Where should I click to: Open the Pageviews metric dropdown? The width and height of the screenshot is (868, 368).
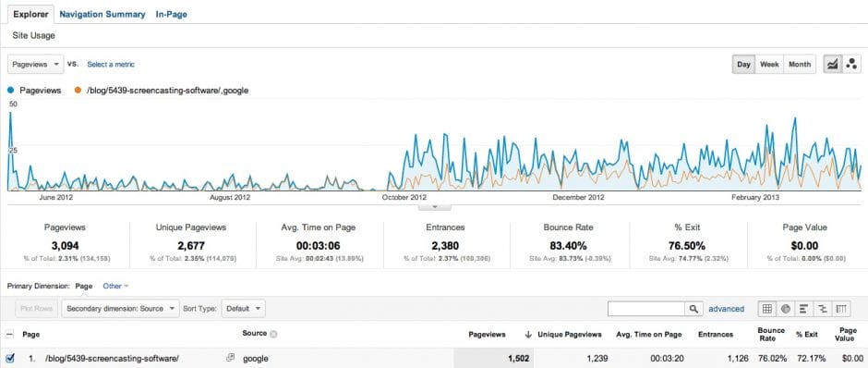point(36,65)
